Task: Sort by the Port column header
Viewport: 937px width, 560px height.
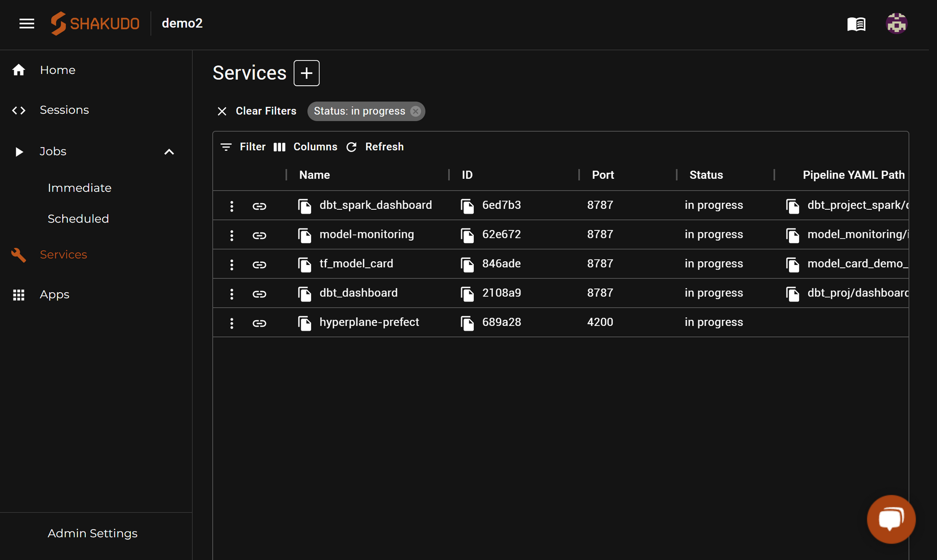Action: (x=602, y=175)
